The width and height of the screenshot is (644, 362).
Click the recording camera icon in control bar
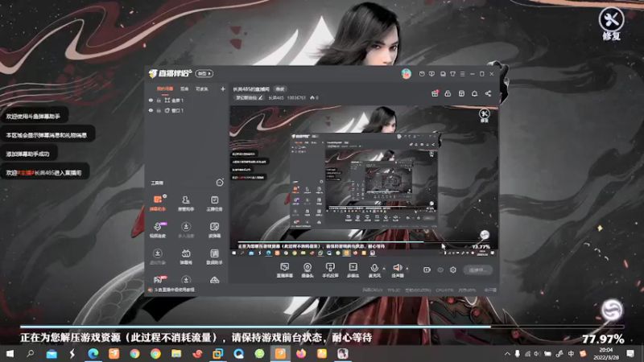(x=427, y=269)
